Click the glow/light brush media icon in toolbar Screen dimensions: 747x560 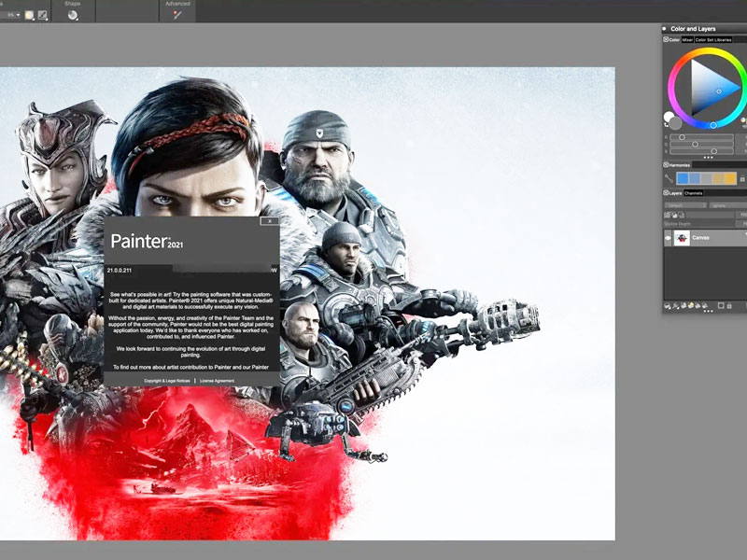coord(30,15)
